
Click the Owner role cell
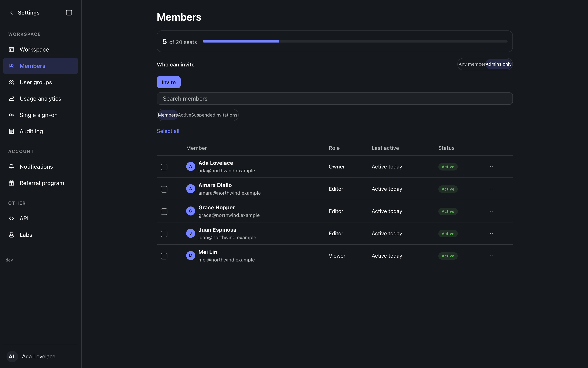click(337, 167)
